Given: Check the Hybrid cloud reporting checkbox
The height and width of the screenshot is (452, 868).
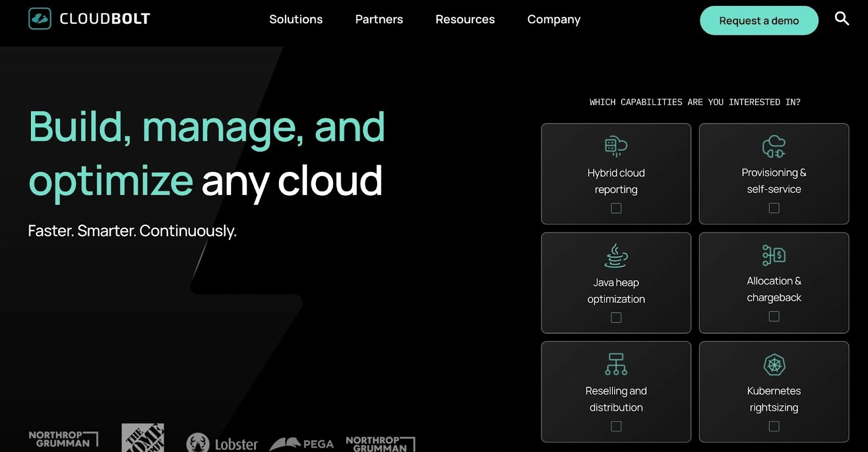Looking at the screenshot, I should click(616, 208).
